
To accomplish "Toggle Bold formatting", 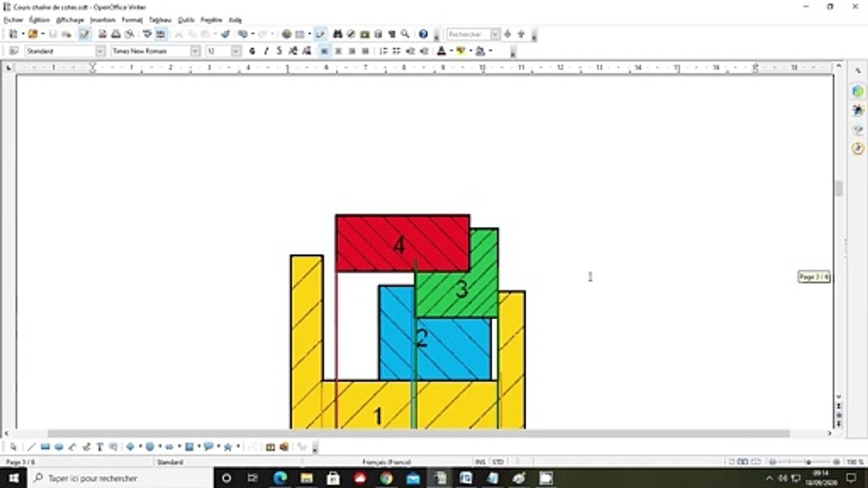I will pos(252,51).
